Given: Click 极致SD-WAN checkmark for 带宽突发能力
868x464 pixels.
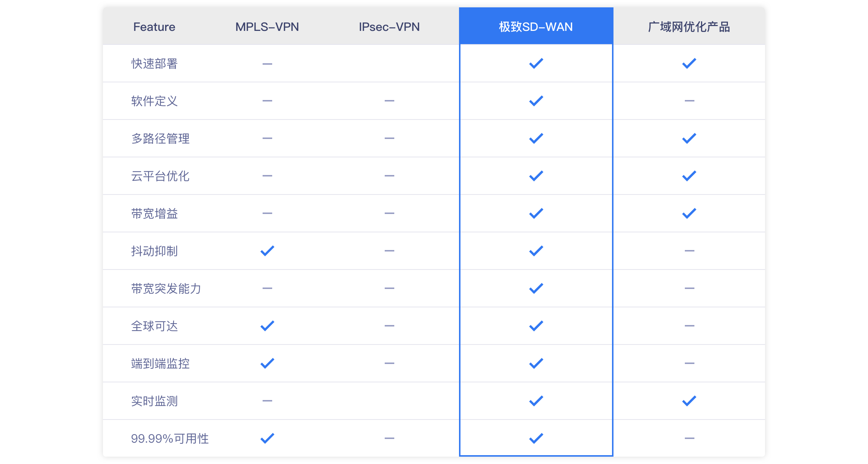Looking at the screenshot, I should (x=536, y=288).
